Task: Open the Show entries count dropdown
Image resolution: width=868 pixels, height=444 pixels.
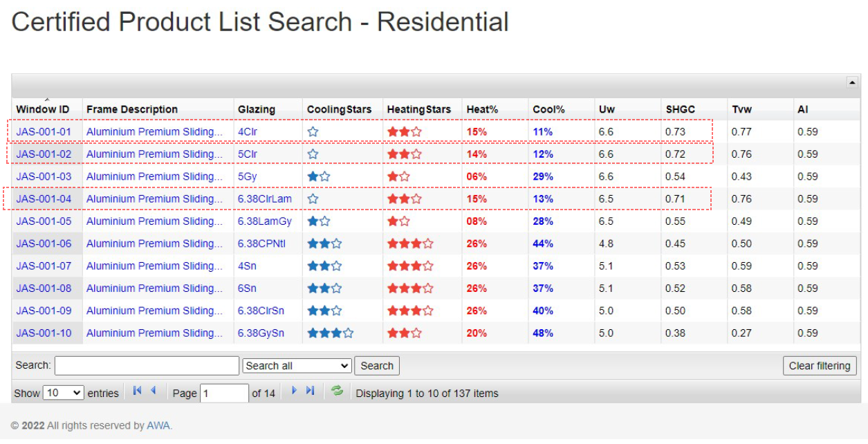Action: [x=63, y=393]
